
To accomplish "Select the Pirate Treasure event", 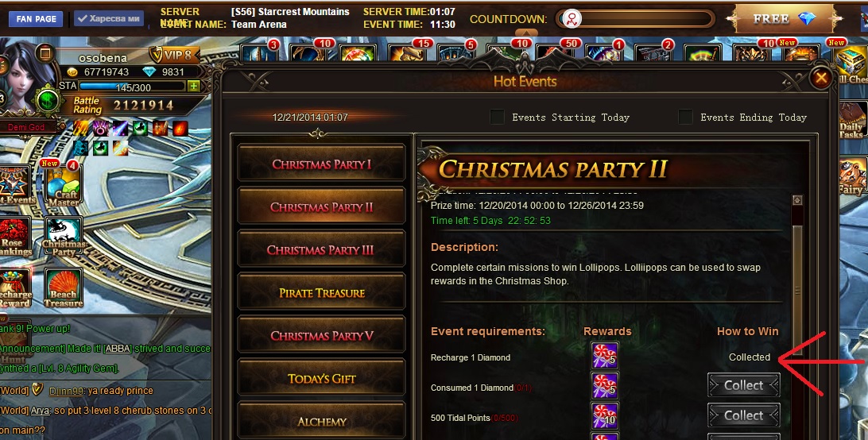I will click(x=321, y=293).
